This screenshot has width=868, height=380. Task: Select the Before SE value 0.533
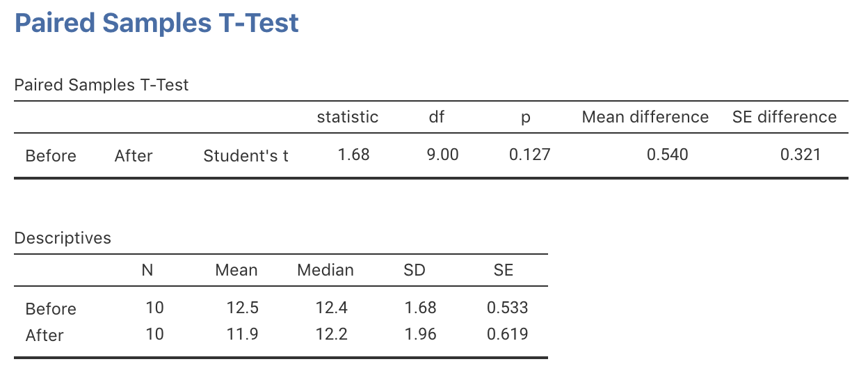[507, 308]
